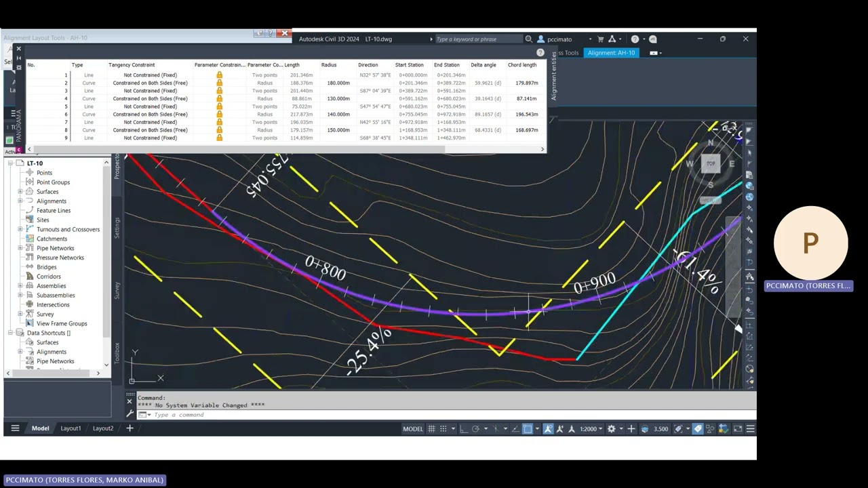Close the command line window
This screenshot has width=868, height=488.
(x=130, y=401)
